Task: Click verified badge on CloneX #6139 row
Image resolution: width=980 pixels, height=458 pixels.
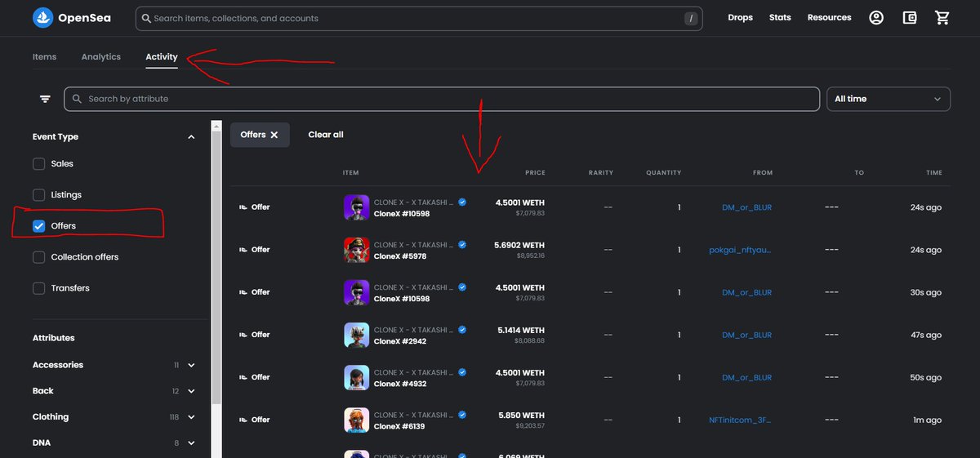Action: point(462,415)
